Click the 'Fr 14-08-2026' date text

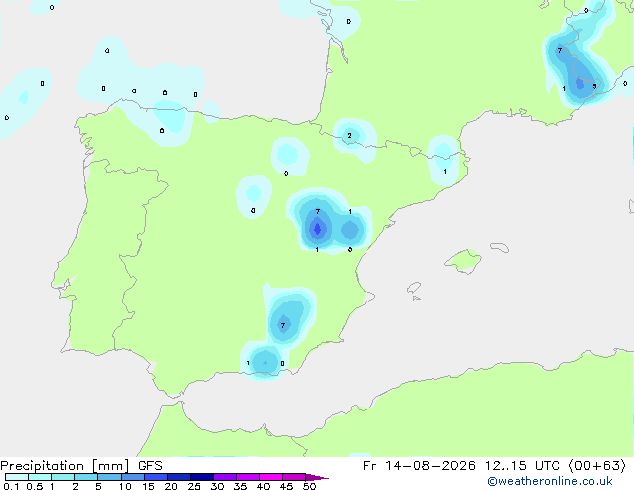click(x=419, y=466)
